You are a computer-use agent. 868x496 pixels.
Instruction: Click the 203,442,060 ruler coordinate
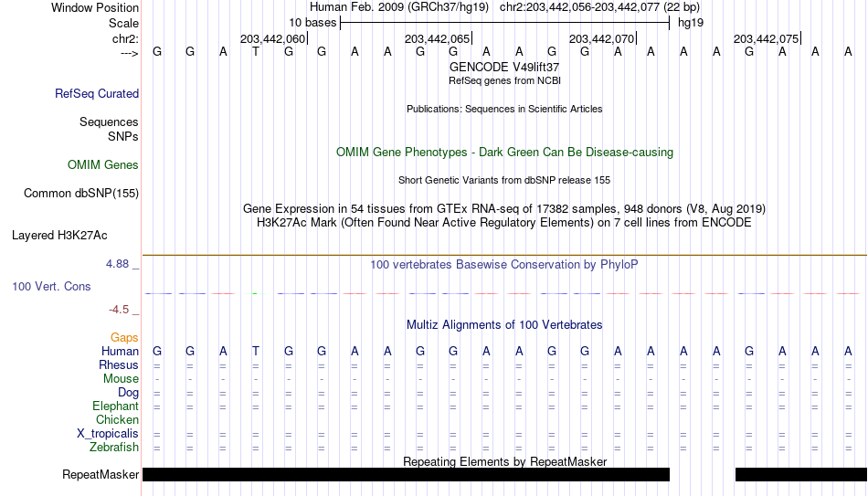coord(273,38)
